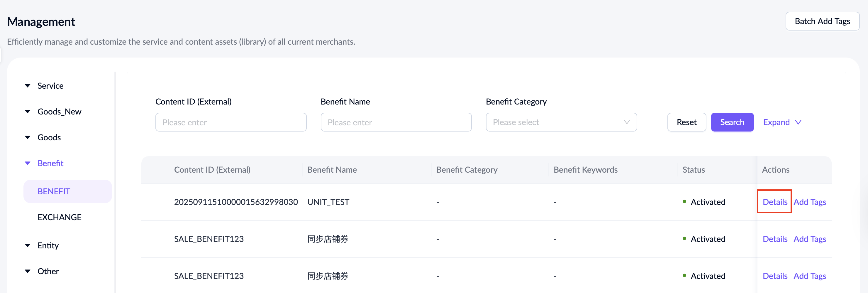Click the arrow beside Goods
Viewport: 868px width, 293px height.
tap(28, 137)
